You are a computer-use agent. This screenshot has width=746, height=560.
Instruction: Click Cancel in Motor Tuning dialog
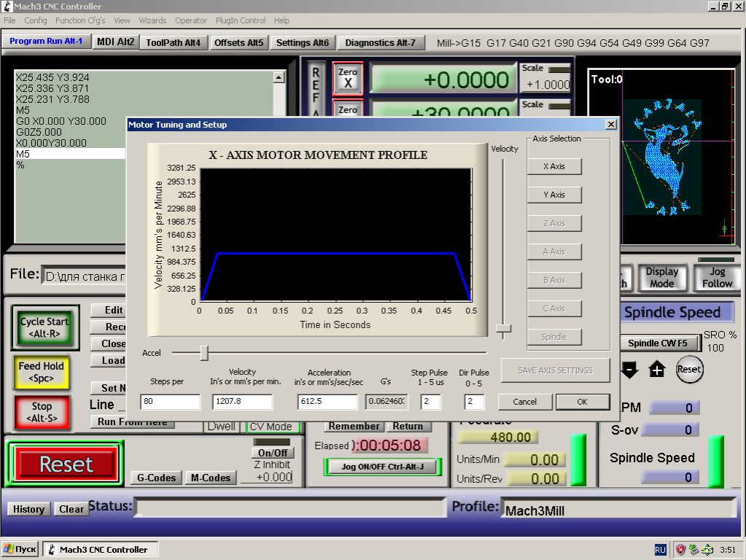pyautogui.click(x=525, y=402)
